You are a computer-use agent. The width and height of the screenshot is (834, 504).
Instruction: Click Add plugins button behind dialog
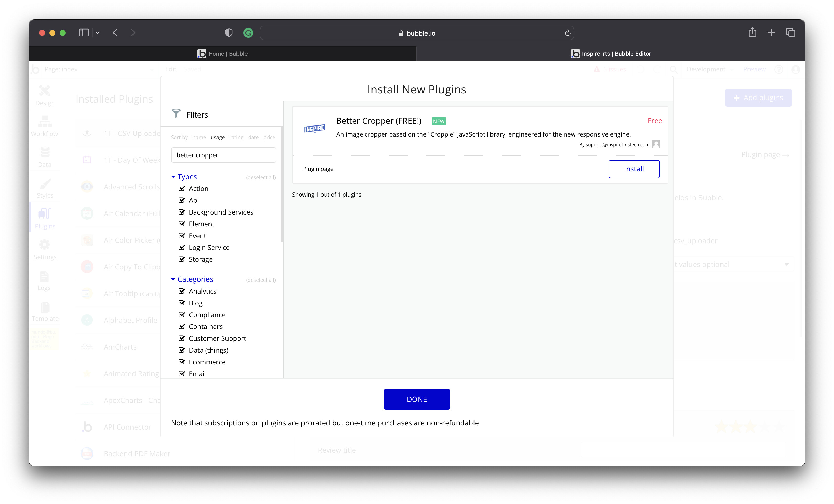click(758, 98)
